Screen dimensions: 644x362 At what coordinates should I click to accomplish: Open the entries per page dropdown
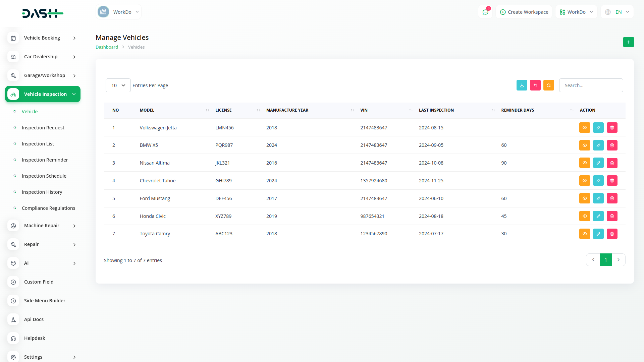[118, 85]
